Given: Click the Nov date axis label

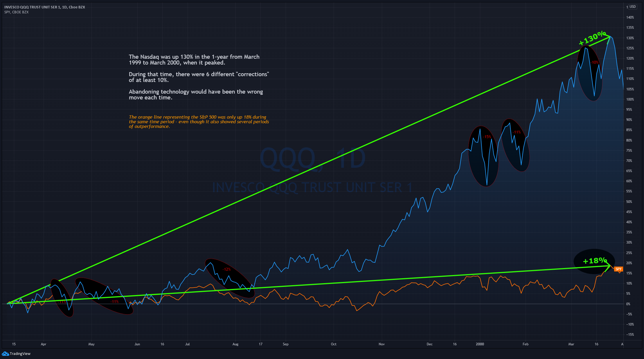Looking at the screenshot, I should [x=382, y=344].
